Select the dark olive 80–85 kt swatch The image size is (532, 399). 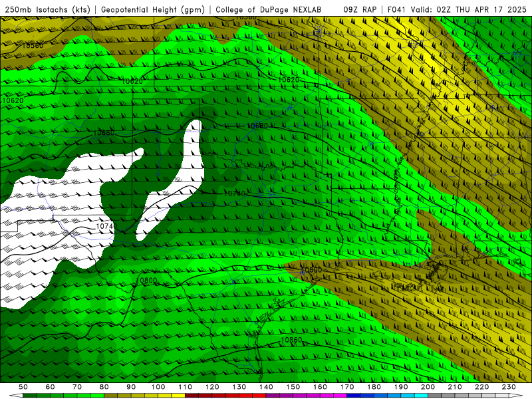111,396
